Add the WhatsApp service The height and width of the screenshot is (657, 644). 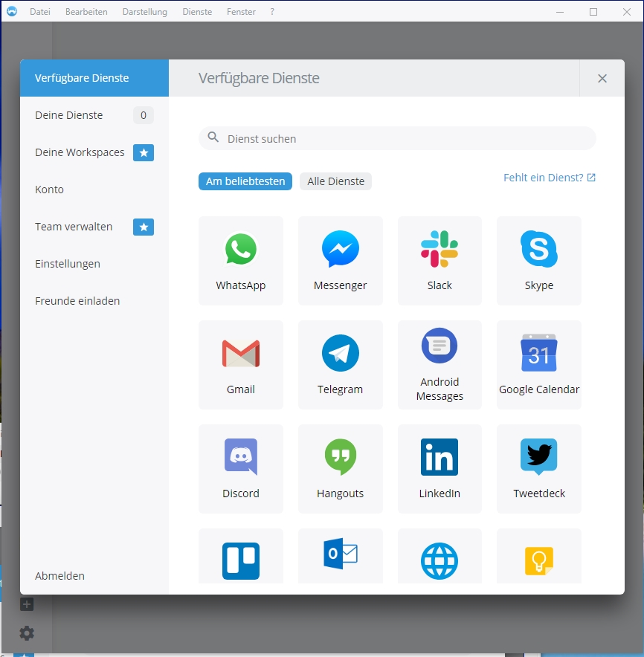pos(240,260)
